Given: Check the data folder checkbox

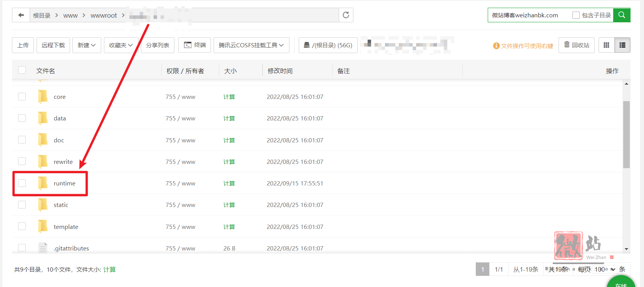Looking at the screenshot, I should [x=22, y=118].
